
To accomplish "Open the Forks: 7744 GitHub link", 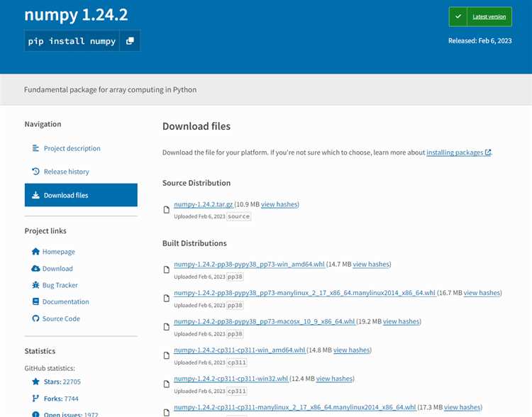I will (61, 399).
